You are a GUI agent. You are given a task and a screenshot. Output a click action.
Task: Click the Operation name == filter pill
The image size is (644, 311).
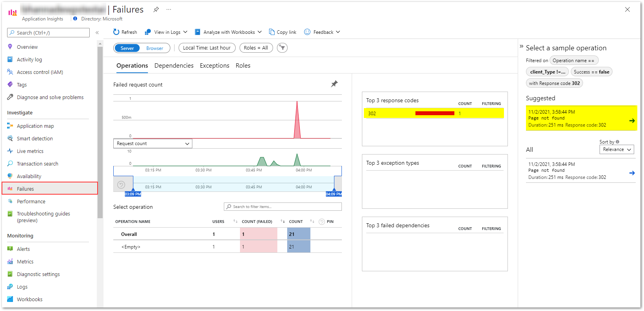[574, 61]
